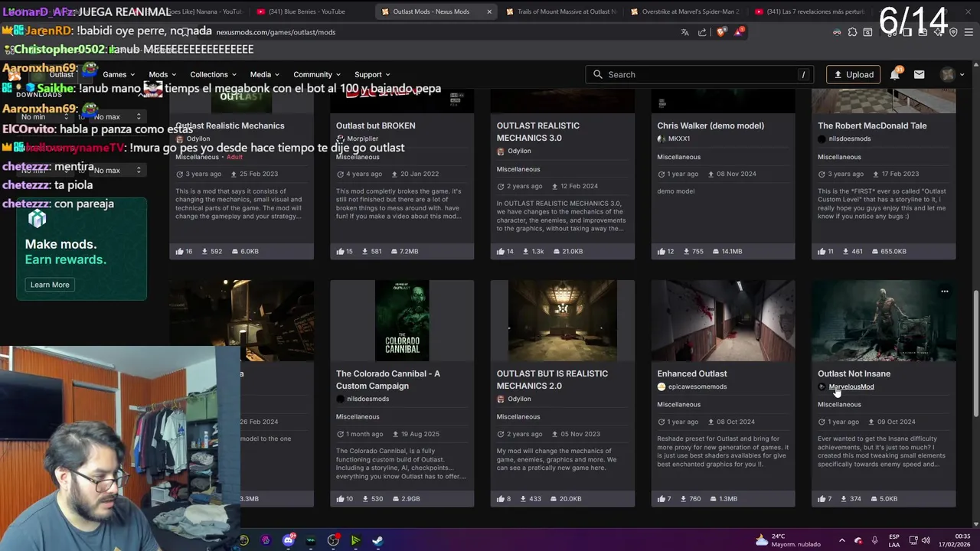Click the Brave Shields lion icon
Screen dimensions: 980x551
pyautogui.click(x=721, y=32)
